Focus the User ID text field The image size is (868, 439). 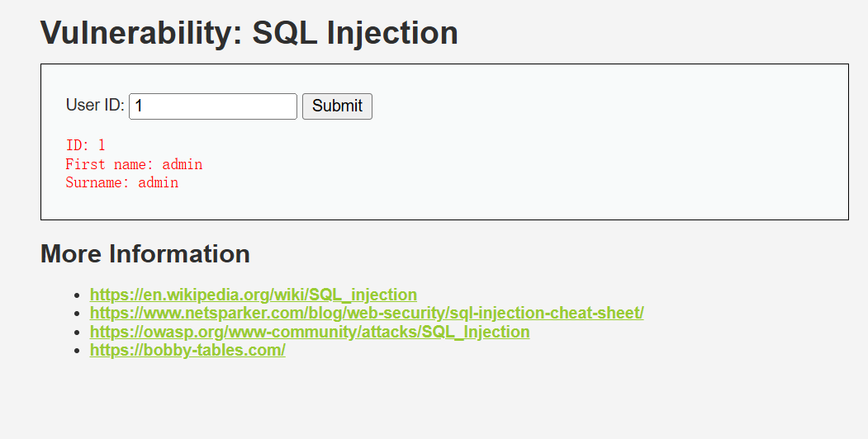click(x=213, y=106)
